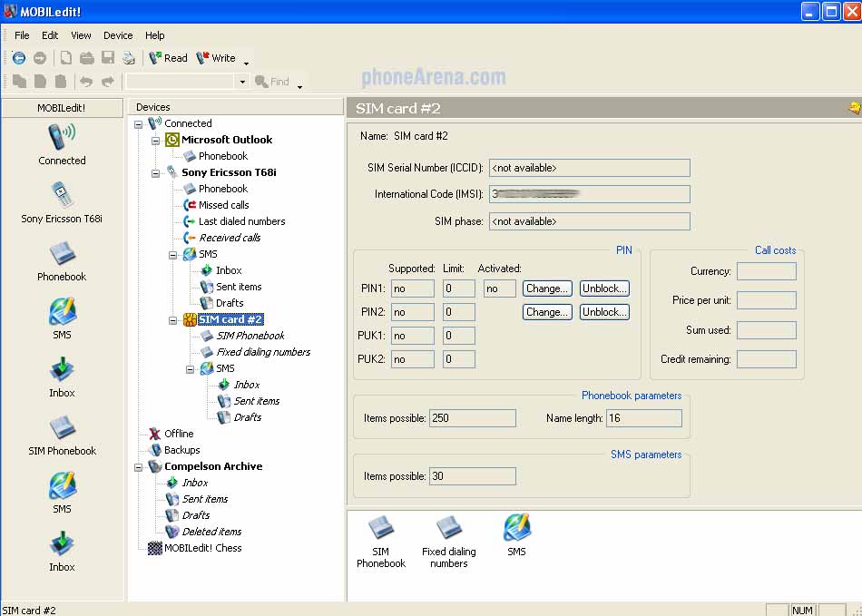
Task: Click the SIM Serial Number (ICCID) field
Action: pyautogui.click(x=589, y=168)
